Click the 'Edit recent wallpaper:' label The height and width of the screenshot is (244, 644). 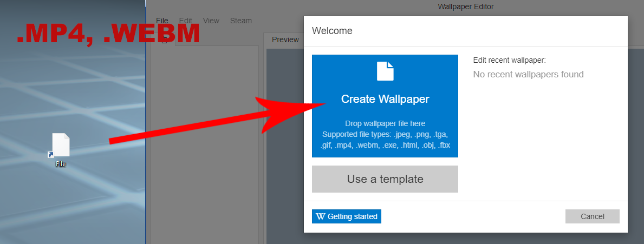pos(509,60)
